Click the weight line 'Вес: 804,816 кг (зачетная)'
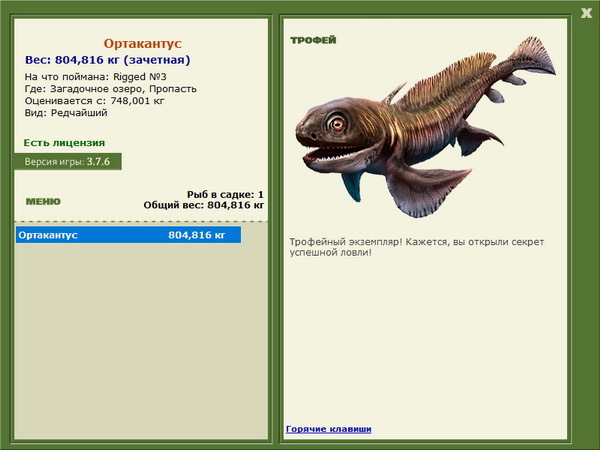The width and height of the screenshot is (600, 450). coord(108,60)
